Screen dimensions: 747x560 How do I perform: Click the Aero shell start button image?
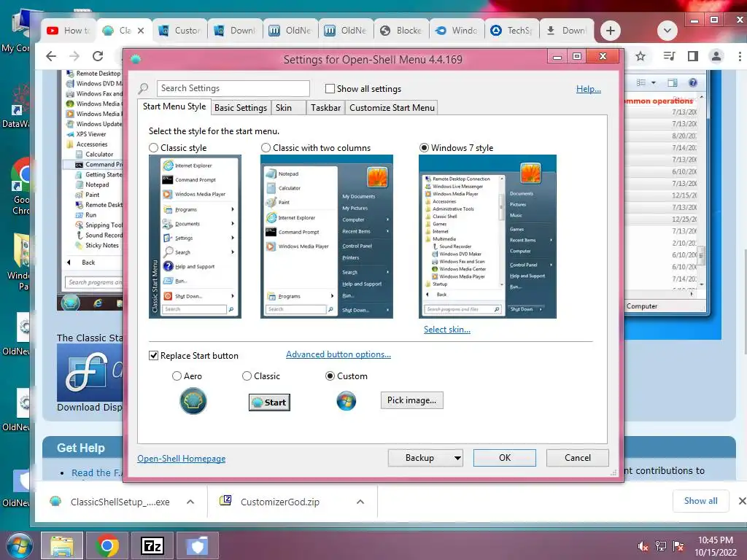pos(193,401)
